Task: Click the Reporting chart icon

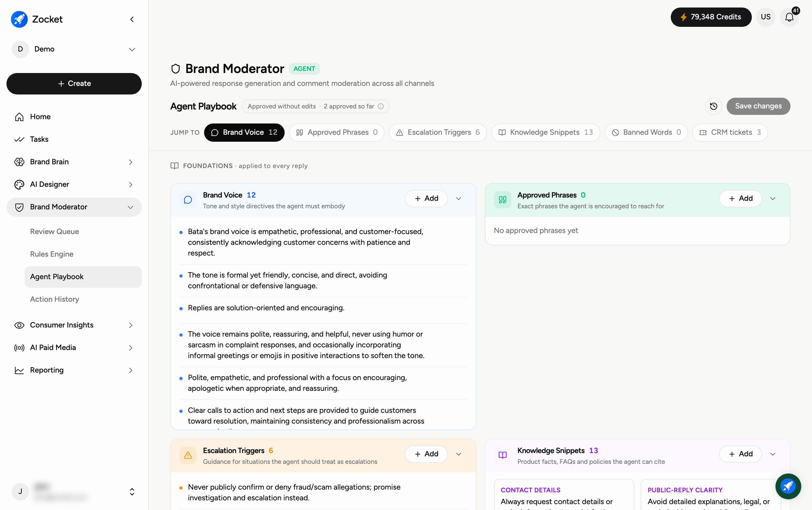Action: click(19, 370)
